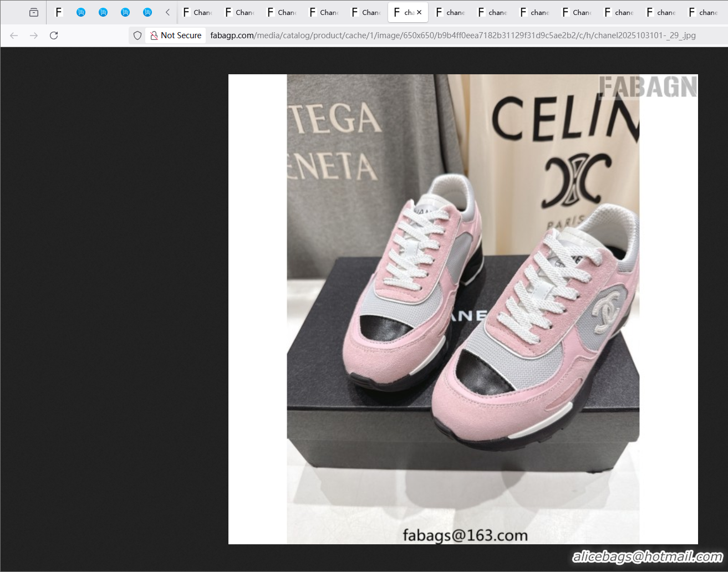728x572 pixels.
Task: Open site security details via Not Secure label
Action: (180, 35)
